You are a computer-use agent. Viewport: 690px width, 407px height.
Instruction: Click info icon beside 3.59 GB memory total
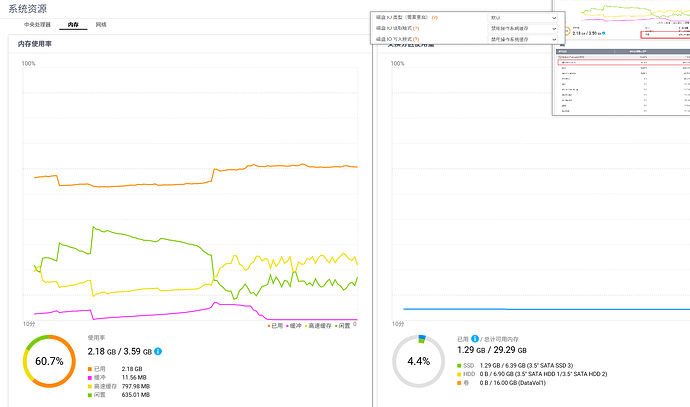[x=158, y=352]
